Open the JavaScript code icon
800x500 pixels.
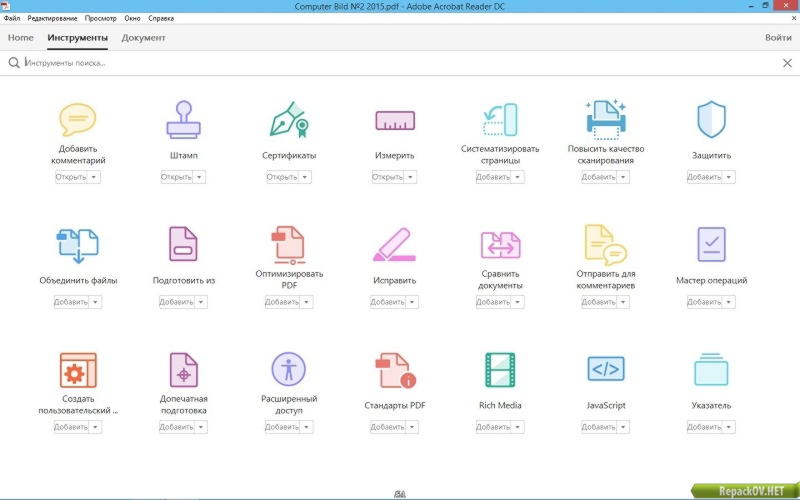tap(606, 369)
